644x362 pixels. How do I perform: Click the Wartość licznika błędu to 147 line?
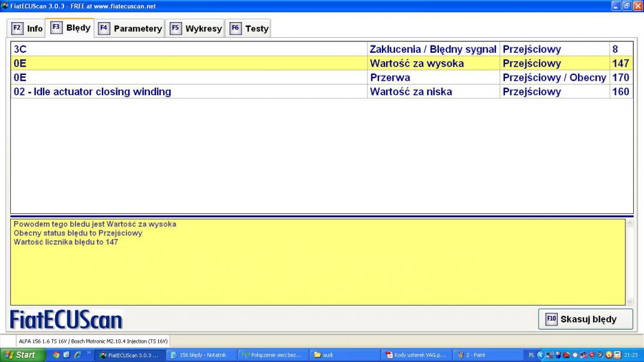pyautogui.click(x=66, y=242)
